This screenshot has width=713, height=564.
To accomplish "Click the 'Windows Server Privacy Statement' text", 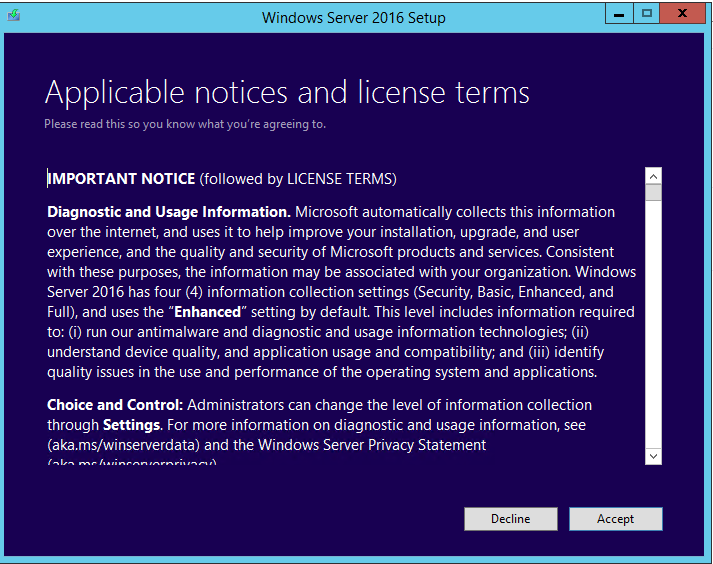I will click(372, 445).
